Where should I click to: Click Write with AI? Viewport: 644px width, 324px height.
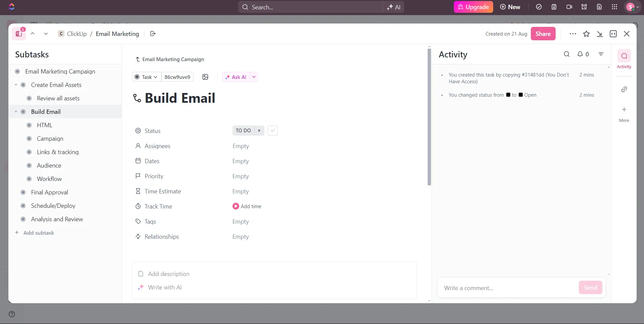tap(165, 287)
